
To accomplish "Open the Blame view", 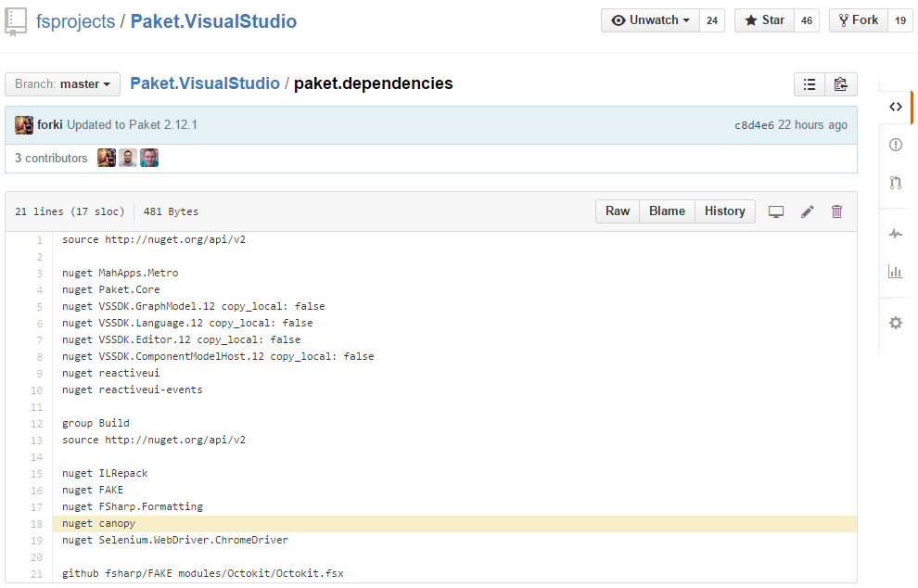I will [x=667, y=211].
